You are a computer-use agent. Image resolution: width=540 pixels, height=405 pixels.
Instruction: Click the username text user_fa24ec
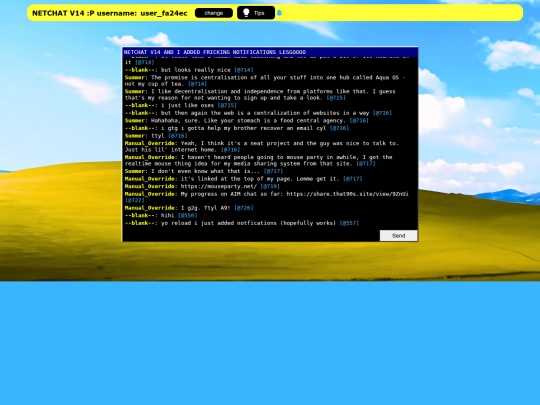(x=164, y=13)
